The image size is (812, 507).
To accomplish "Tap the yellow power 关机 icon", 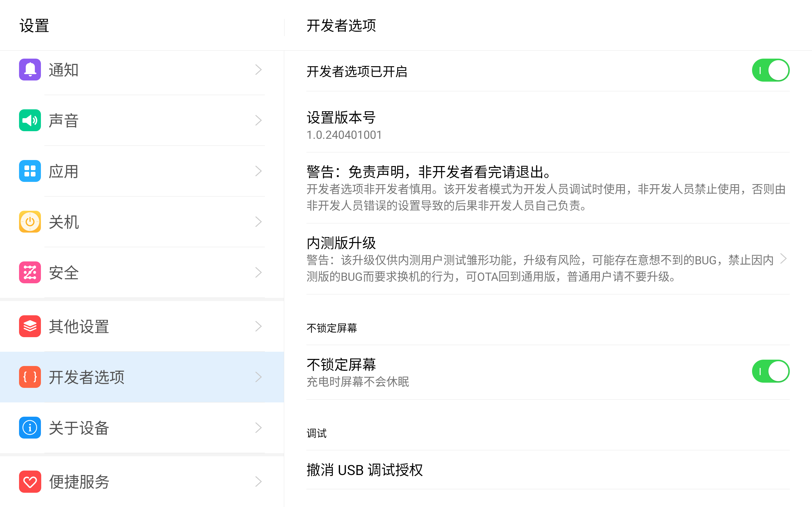I will (x=30, y=221).
